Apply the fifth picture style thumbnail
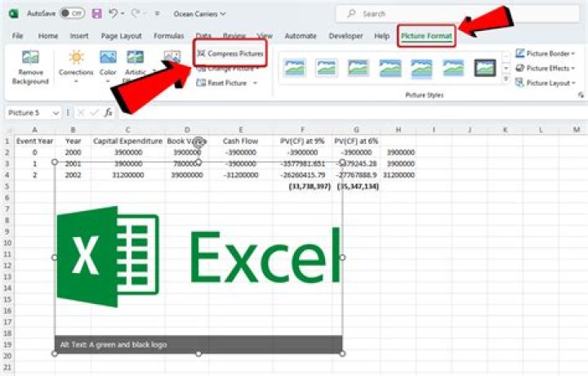This screenshot has height=376, width=588. 421,68
